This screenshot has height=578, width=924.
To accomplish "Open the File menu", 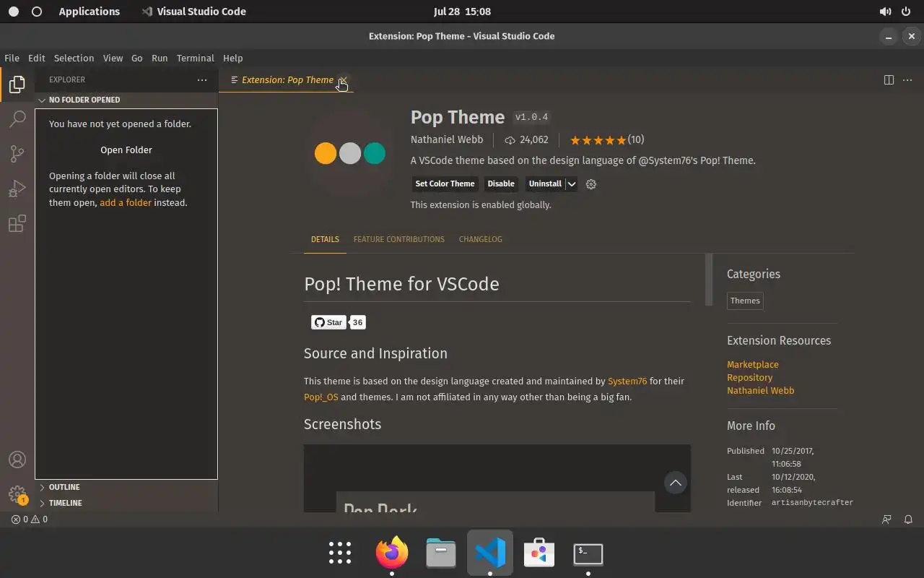I will coord(12,58).
